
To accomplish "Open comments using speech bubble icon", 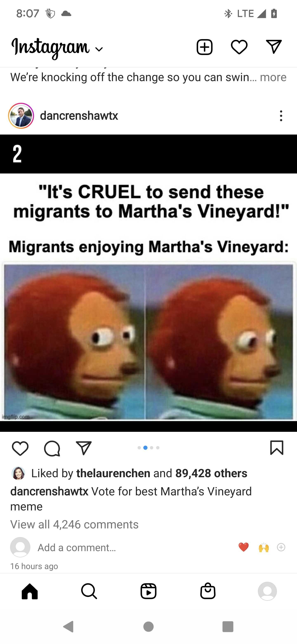I will 52,449.
